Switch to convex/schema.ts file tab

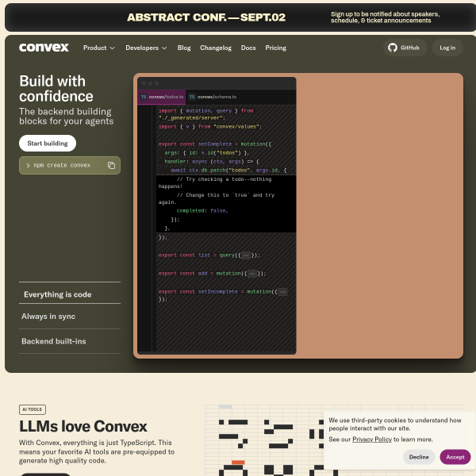(x=212, y=97)
